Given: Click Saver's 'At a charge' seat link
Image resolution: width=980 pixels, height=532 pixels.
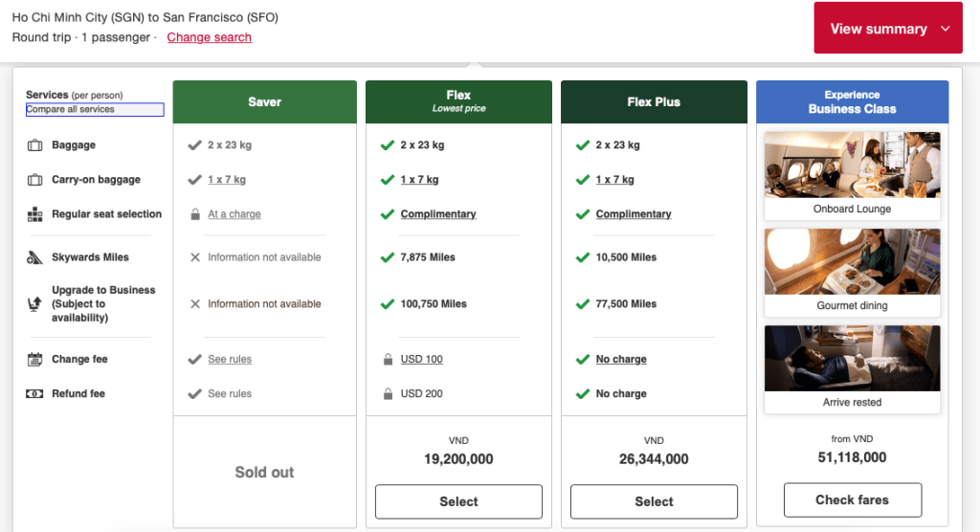Looking at the screenshot, I should pos(234,214).
